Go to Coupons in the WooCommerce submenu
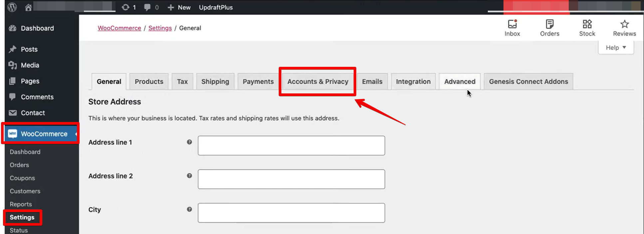The width and height of the screenshot is (644, 234). 22,178
